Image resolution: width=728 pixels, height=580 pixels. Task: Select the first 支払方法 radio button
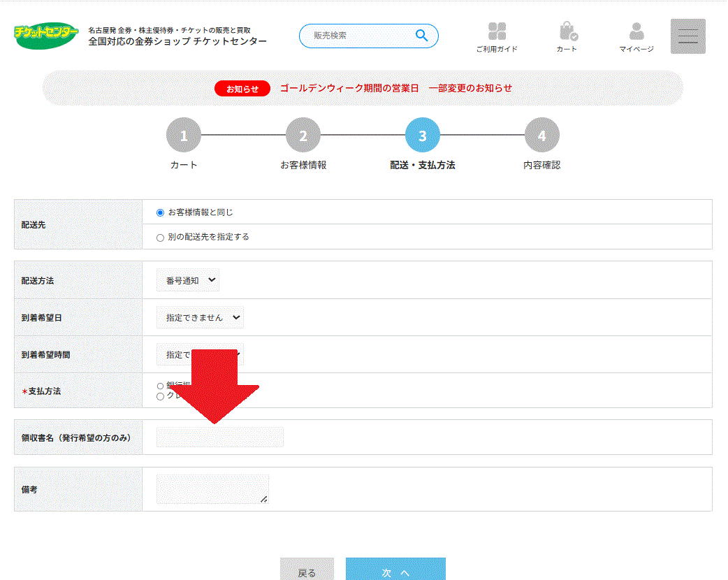160,386
